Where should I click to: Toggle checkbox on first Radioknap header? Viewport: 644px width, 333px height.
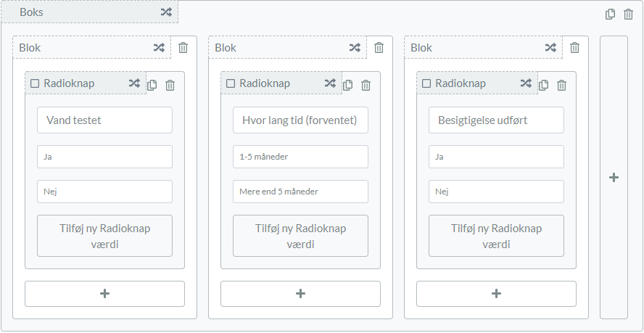35,83
